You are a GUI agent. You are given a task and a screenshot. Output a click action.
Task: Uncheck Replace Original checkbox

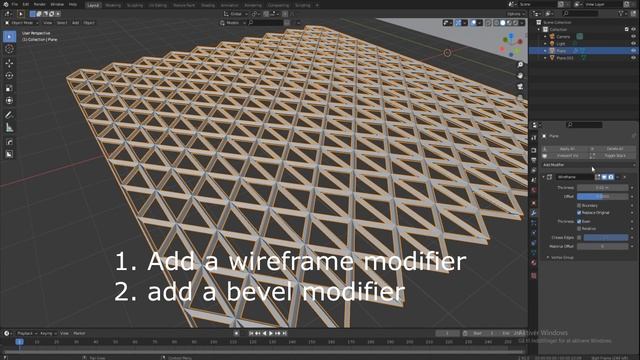(x=579, y=213)
